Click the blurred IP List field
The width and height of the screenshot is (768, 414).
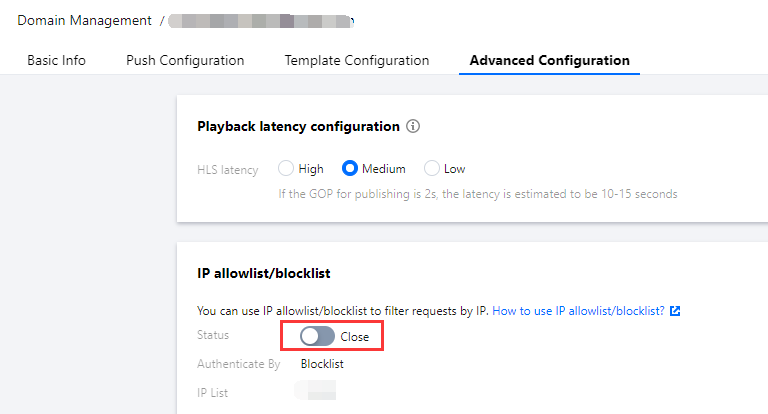[316, 392]
